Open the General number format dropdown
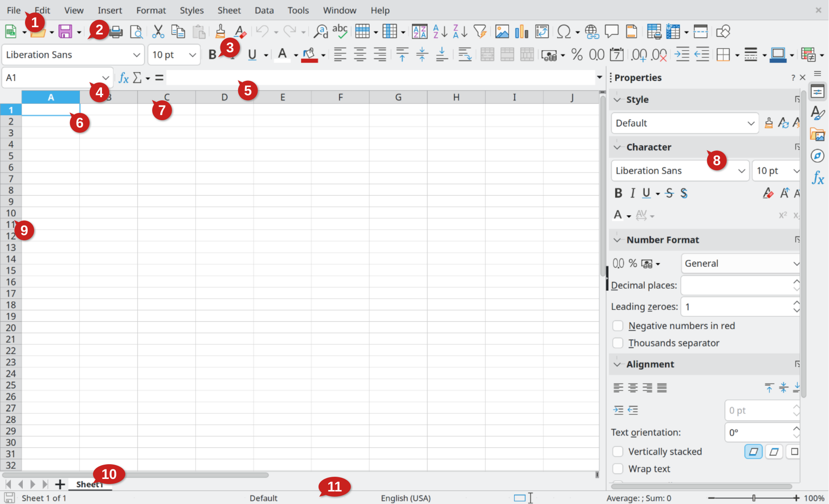The width and height of the screenshot is (829, 504). [797, 263]
